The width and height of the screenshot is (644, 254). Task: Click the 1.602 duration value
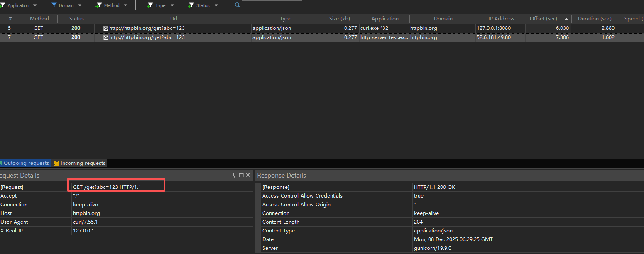607,37
